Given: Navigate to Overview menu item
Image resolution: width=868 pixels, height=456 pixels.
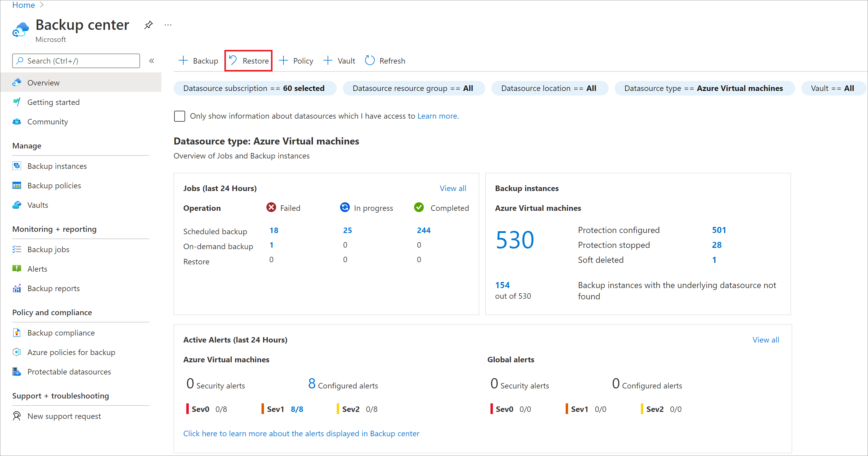Looking at the screenshot, I should coord(44,82).
